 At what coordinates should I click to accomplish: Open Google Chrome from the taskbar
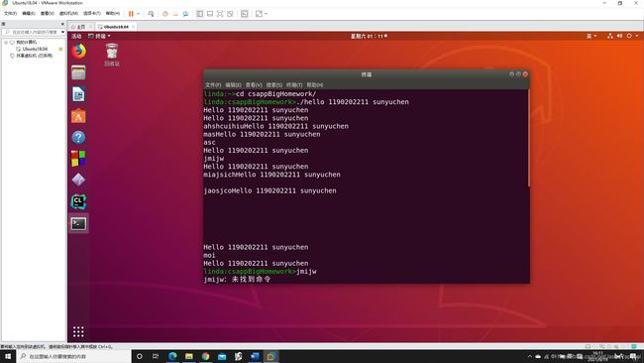click(205, 356)
